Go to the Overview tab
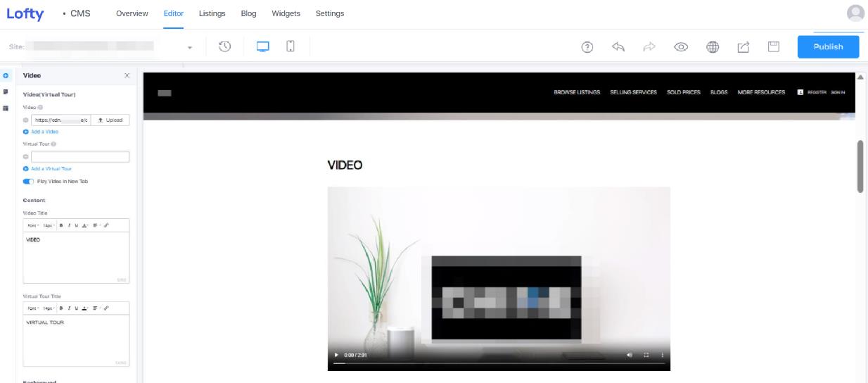The image size is (868, 383). tap(132, 13)
